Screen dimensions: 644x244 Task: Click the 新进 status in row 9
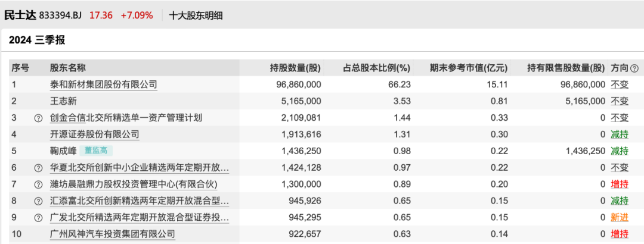[620, 218]
